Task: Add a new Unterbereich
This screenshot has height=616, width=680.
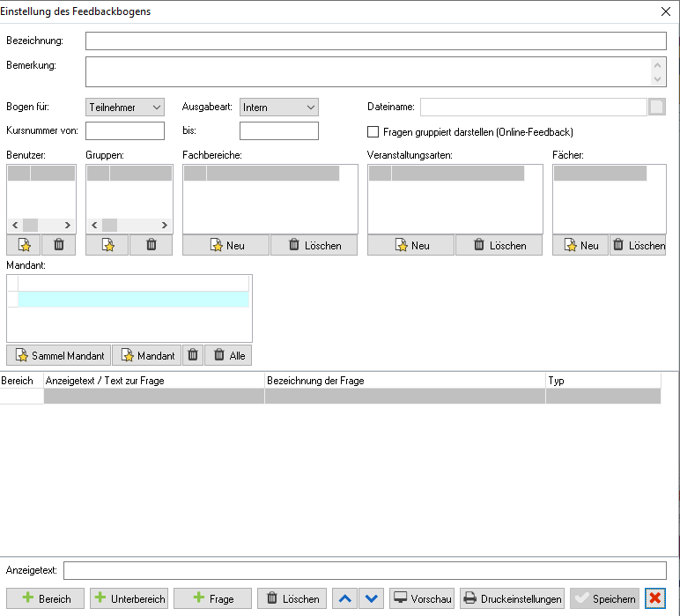Action: coord(129,598)
